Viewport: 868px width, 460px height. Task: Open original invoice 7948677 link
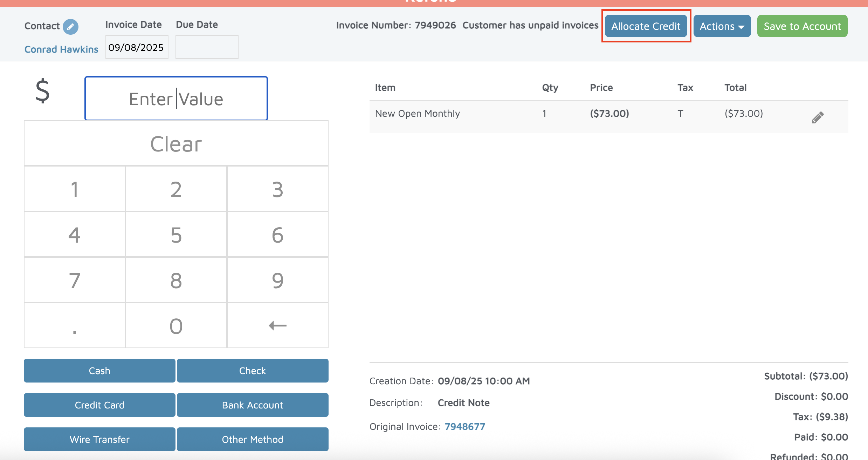tap(464, 426)
